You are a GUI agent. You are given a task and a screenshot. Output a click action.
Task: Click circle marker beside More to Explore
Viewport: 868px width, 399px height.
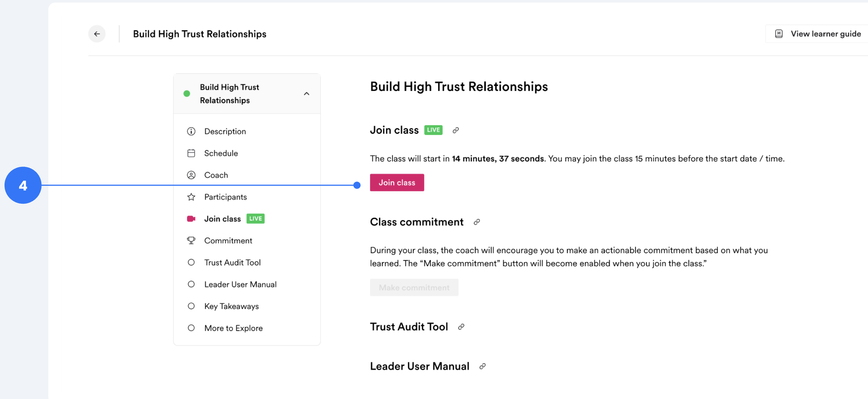tap(191, 328)
